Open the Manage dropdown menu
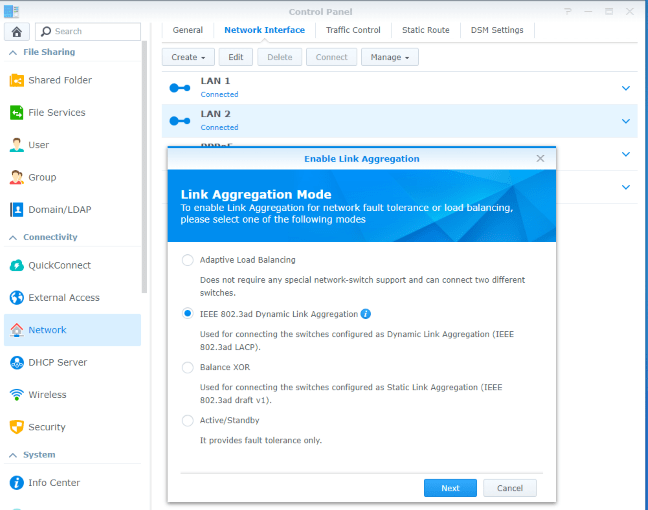This screenshot has height=510, width=648. pos(389,57)
